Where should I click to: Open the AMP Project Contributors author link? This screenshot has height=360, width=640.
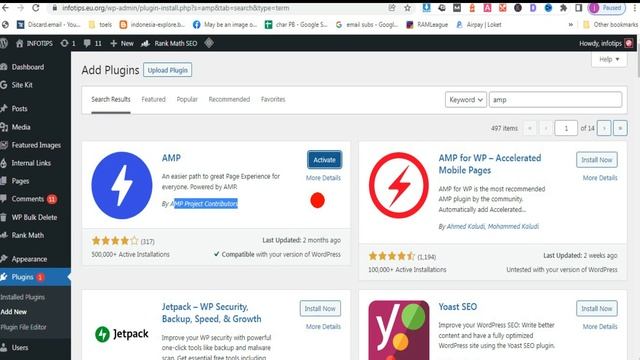204,203
